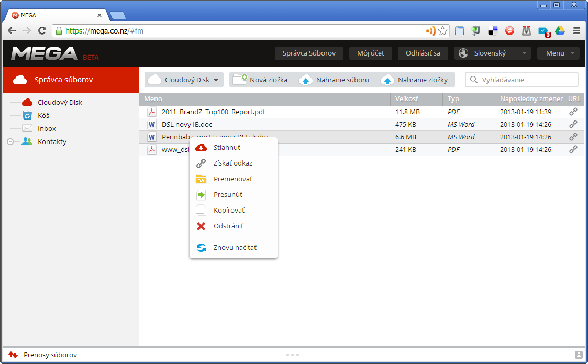
Task: Click URL link icon for DSL novy IB.doc
Action: click(573, 124)
